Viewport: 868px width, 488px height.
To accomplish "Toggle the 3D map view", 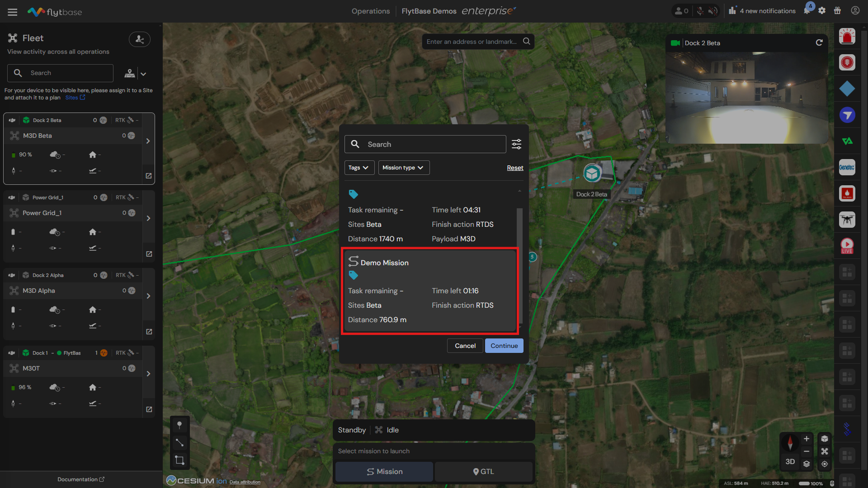I will 790,462.
